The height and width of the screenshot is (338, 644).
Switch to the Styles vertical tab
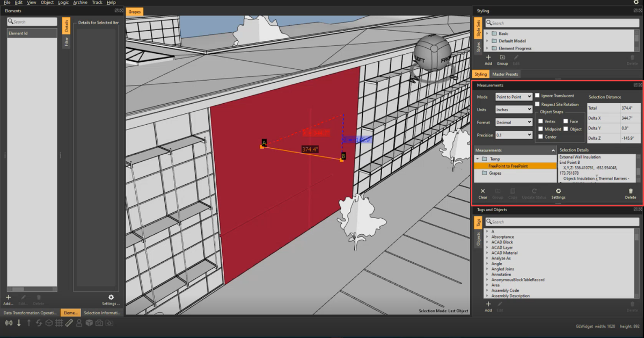point(478,47)
